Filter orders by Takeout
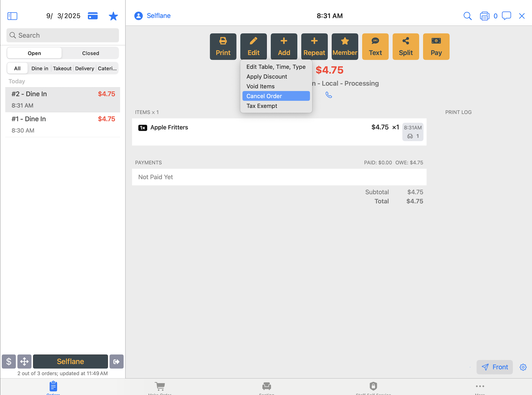The image size is (532, 395). [62, 68]
